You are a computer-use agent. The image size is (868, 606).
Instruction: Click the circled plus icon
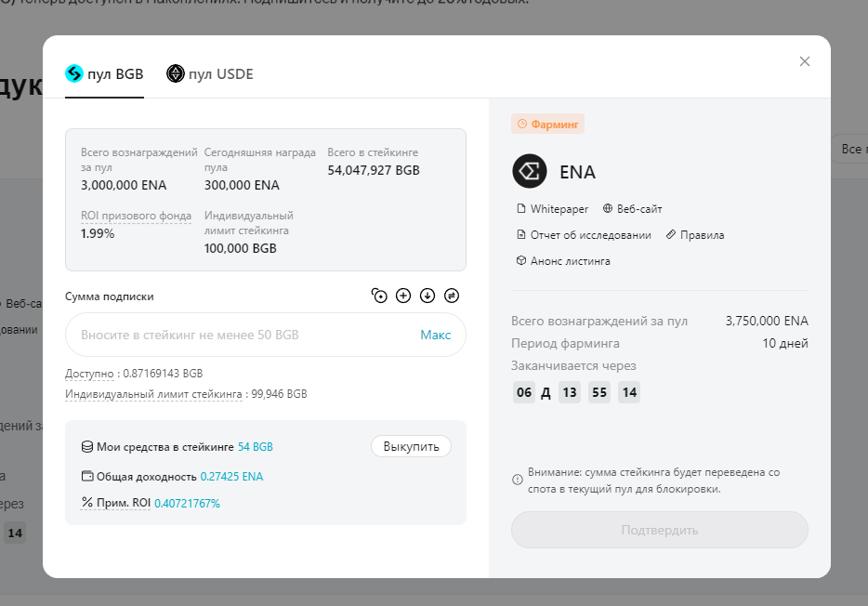point(403,296)
